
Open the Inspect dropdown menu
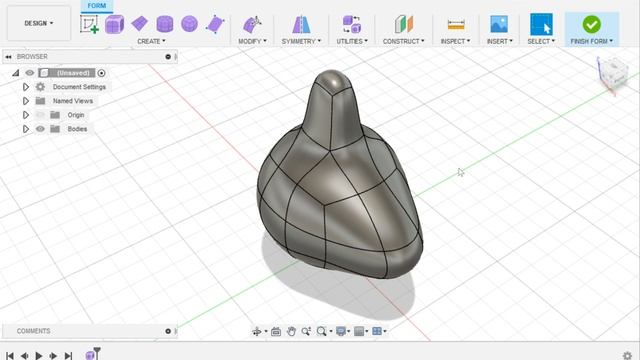tap(455, 41)
